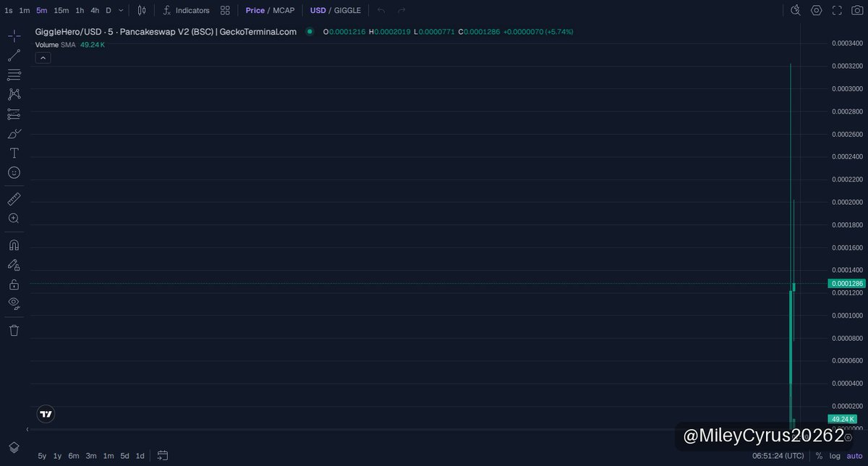Redo the last chart action
Viewport: 868px width, 466px height.
point(401,10)
